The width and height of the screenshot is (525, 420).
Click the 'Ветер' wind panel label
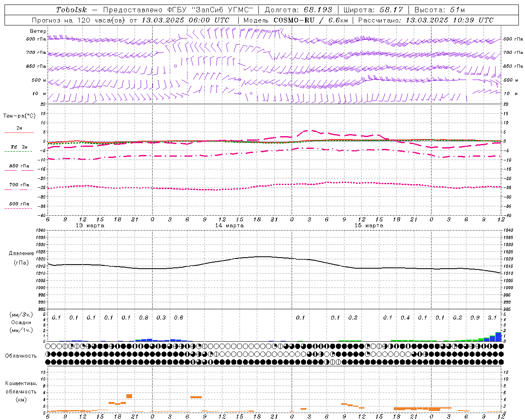(x=38, y=31)
